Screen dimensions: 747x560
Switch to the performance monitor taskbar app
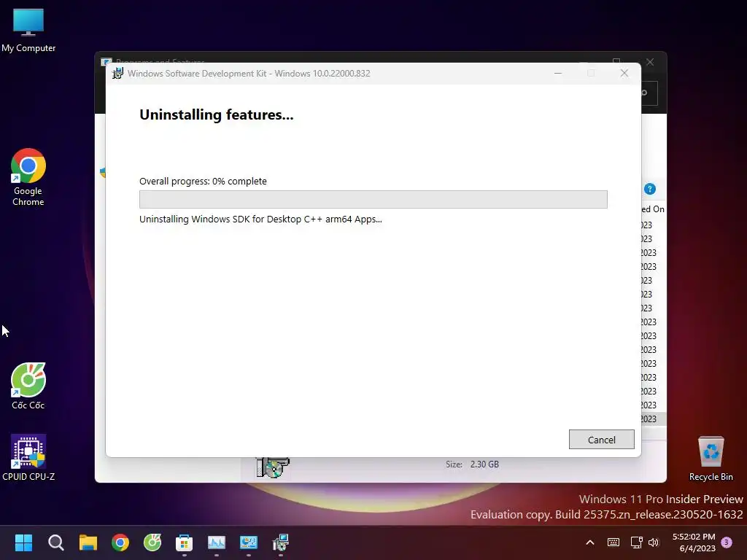pos(216,542)
